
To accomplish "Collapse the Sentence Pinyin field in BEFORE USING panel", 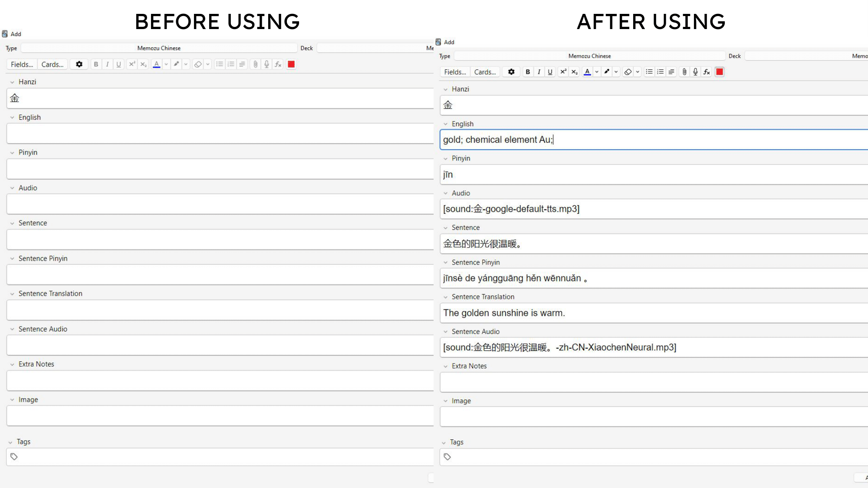I will 12,259.
